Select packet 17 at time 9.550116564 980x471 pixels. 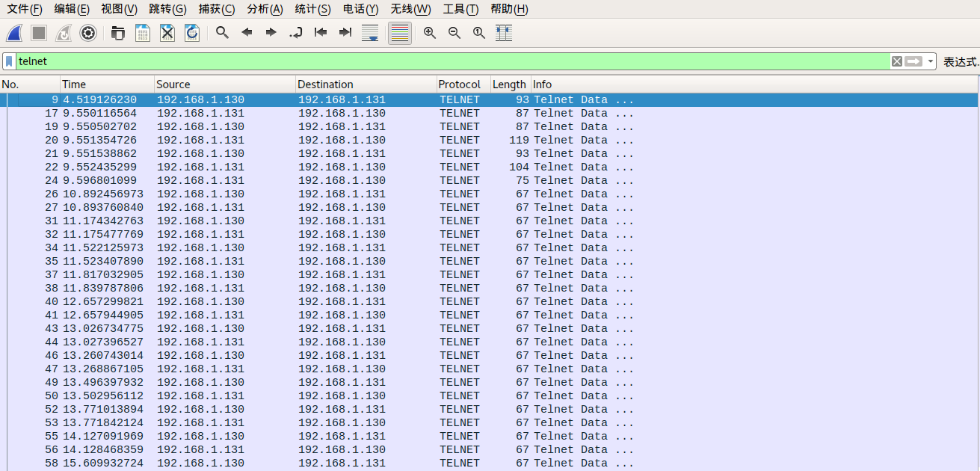pyautogui.click(x=490, y=113)
